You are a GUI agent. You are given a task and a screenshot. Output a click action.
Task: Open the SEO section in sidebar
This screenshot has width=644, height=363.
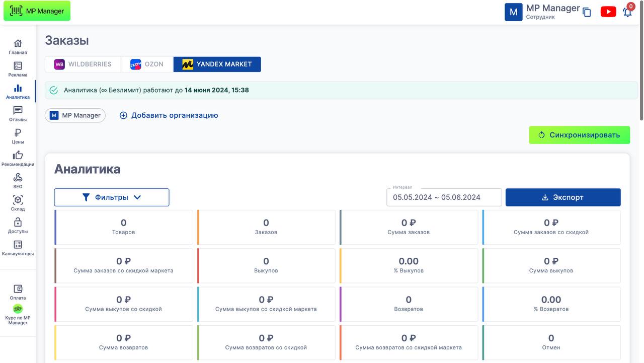click(x=18, y=181)
